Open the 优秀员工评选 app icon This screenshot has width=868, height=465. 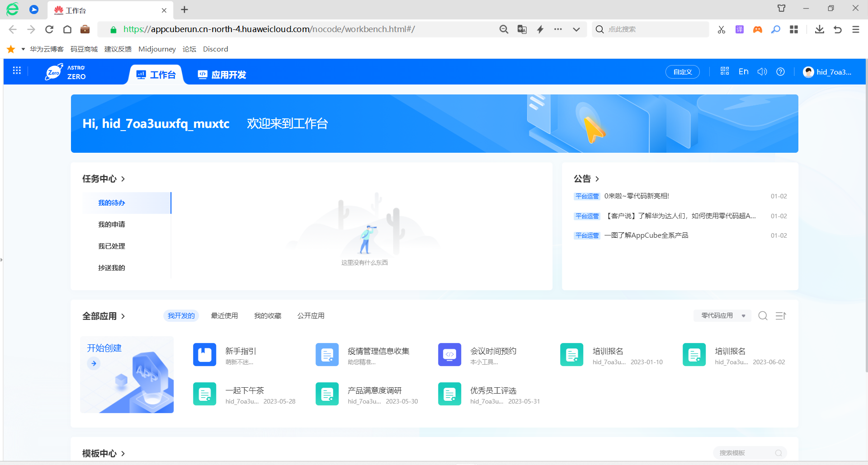click(450, 394)
